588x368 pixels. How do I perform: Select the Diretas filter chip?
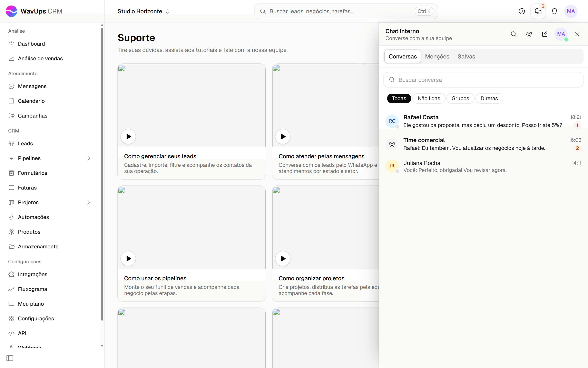(x=489, y=98)
